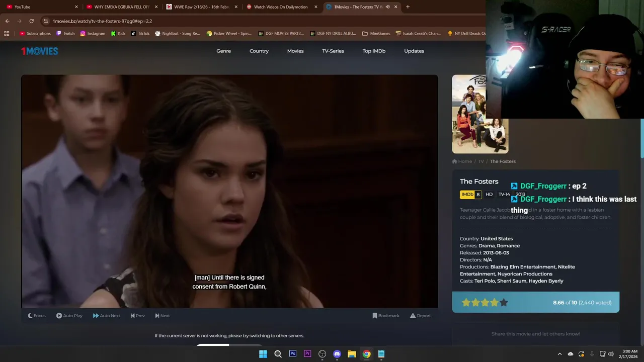Open the Country menu

click(259, 51)
